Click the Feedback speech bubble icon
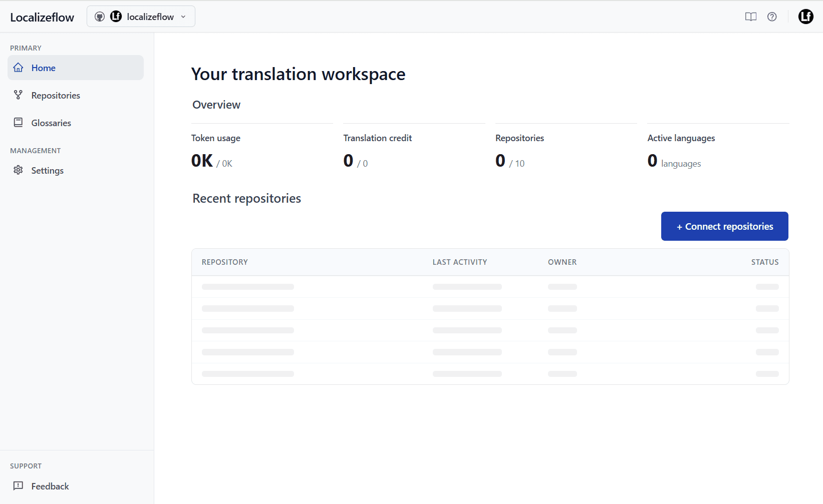The width and height of the screenshot is (823, 504). click(18, 485)
